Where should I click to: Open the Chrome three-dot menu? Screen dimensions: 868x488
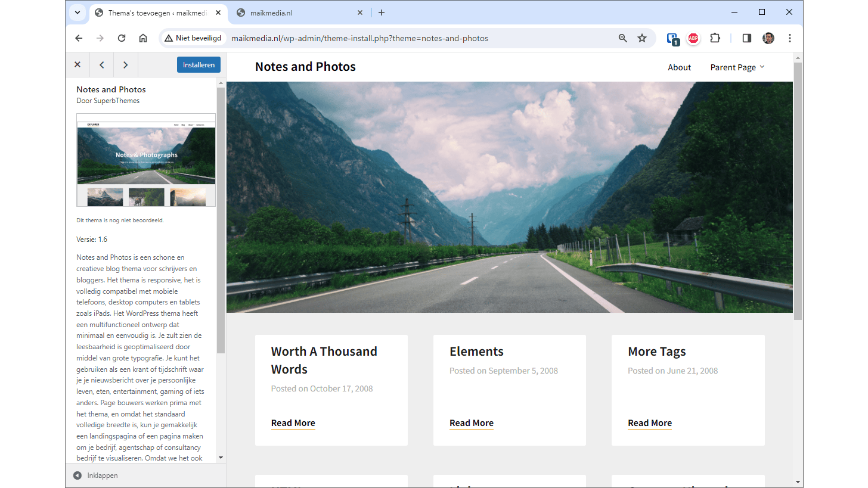[x=790, y=38]
